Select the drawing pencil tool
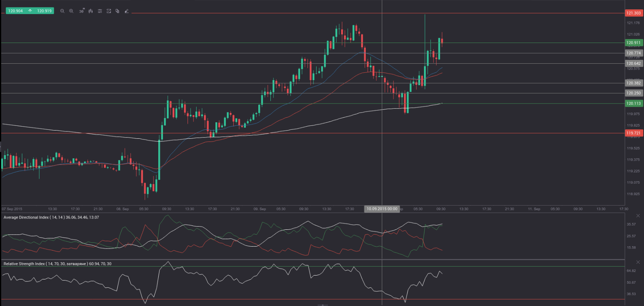 pos(127,11)
